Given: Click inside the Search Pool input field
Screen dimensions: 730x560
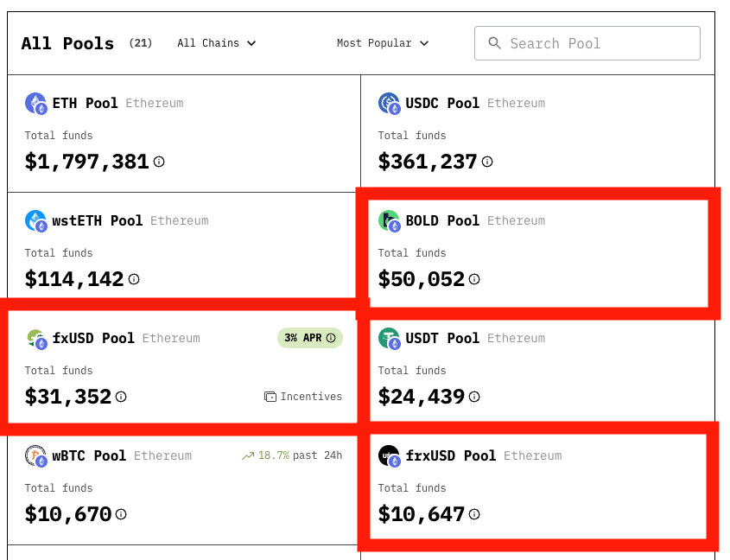Looking at the screenshot, I should pyautogui.click(x=587, y=42).
